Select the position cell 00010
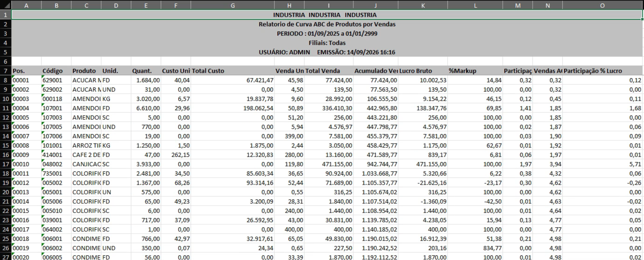 (26, 164)
